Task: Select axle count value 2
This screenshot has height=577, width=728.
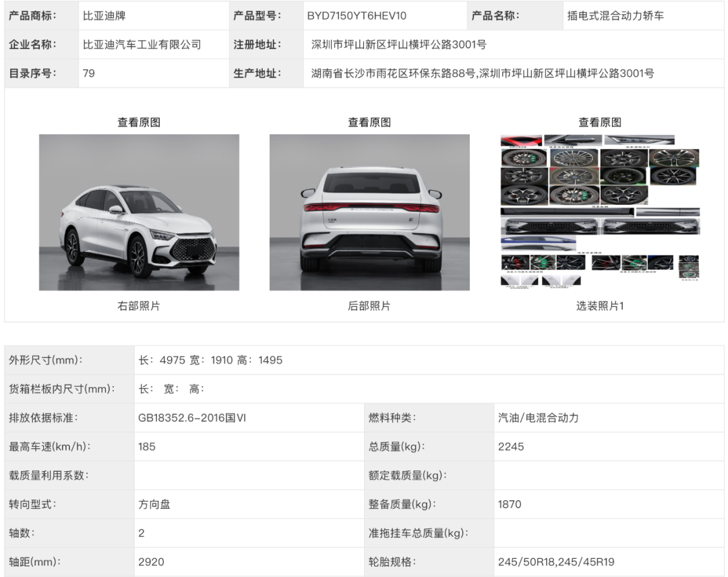Action: [141, 533]
